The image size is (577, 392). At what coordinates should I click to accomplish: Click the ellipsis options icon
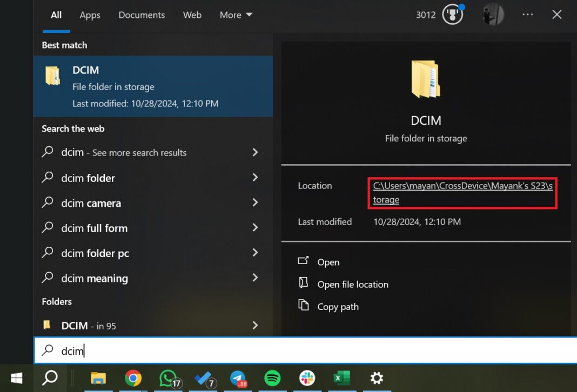(x=528, y=15)
